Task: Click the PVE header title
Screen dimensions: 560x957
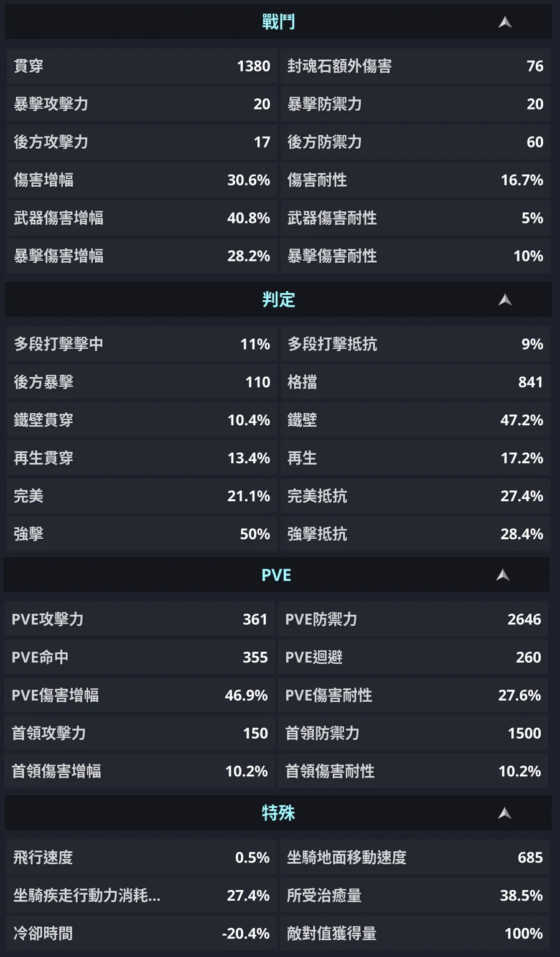Action: tap(276, 575)
